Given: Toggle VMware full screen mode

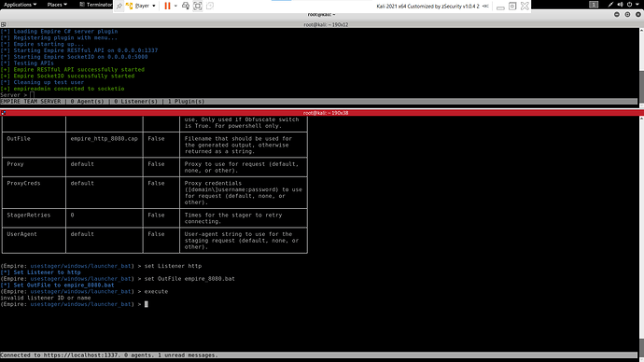Looking at the screenshot, I should pyautogui.click(x=198, y=6).
